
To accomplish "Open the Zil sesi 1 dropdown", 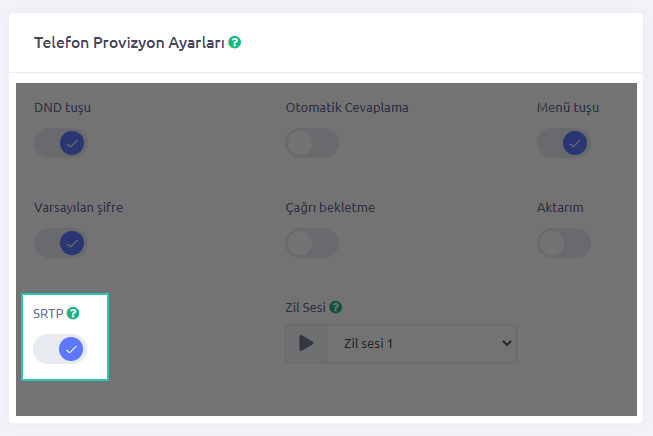I will coord(420,344).
